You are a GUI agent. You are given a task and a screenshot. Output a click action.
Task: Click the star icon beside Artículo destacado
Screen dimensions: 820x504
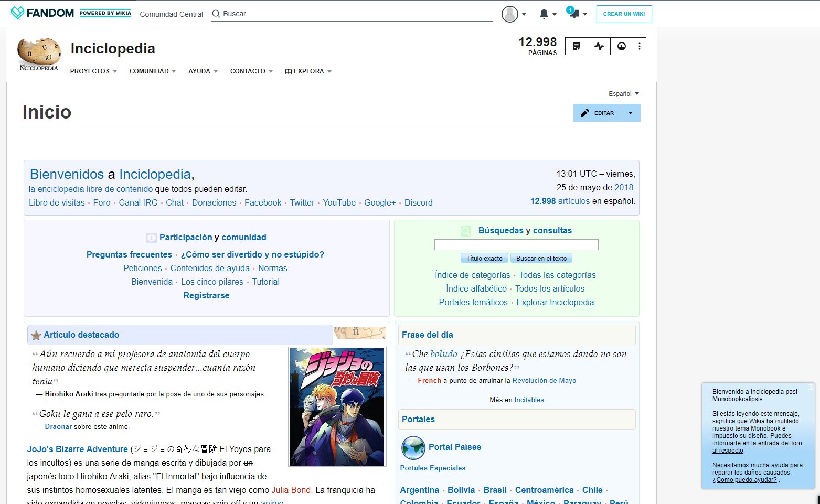(x=36, y=335)
